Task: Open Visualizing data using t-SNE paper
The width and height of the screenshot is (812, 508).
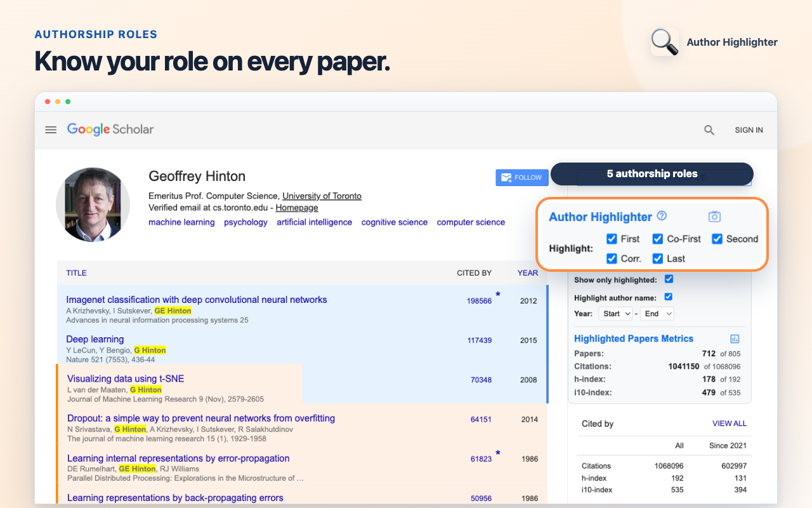Action: pos(126,378)
